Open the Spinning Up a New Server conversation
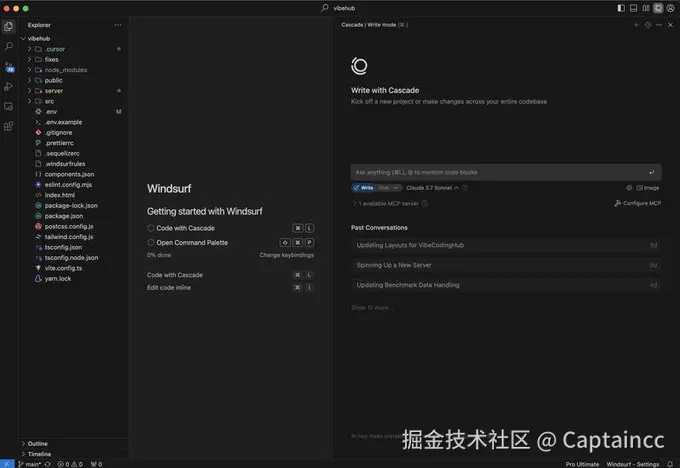The height and width of the screenshot is (468, 680). 506,265
